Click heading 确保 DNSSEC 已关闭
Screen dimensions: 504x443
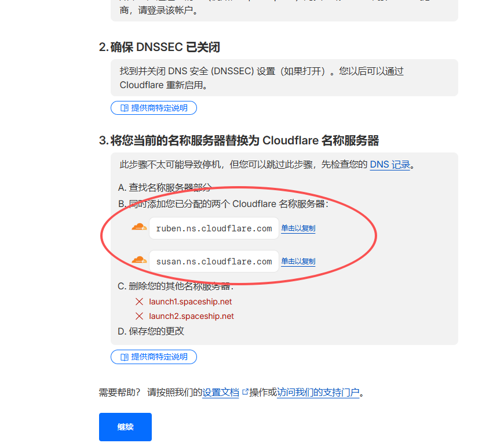(159, 48)
